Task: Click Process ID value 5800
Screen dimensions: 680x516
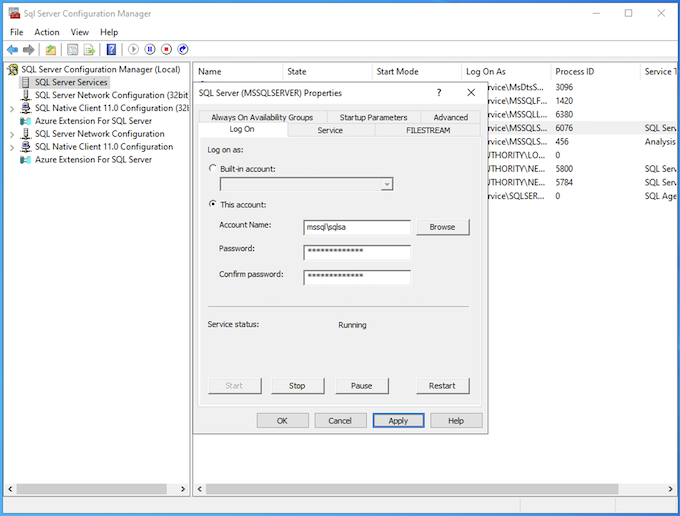Action: point(564,169)
